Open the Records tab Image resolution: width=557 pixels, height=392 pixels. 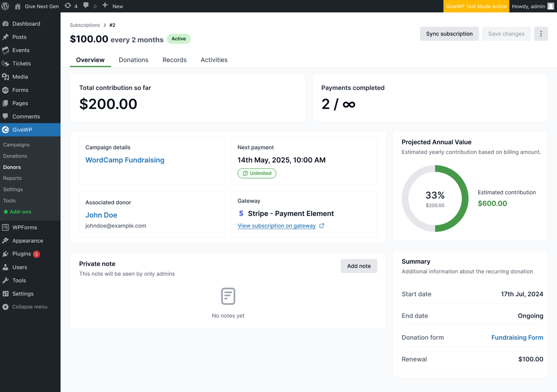coord(174,60)
